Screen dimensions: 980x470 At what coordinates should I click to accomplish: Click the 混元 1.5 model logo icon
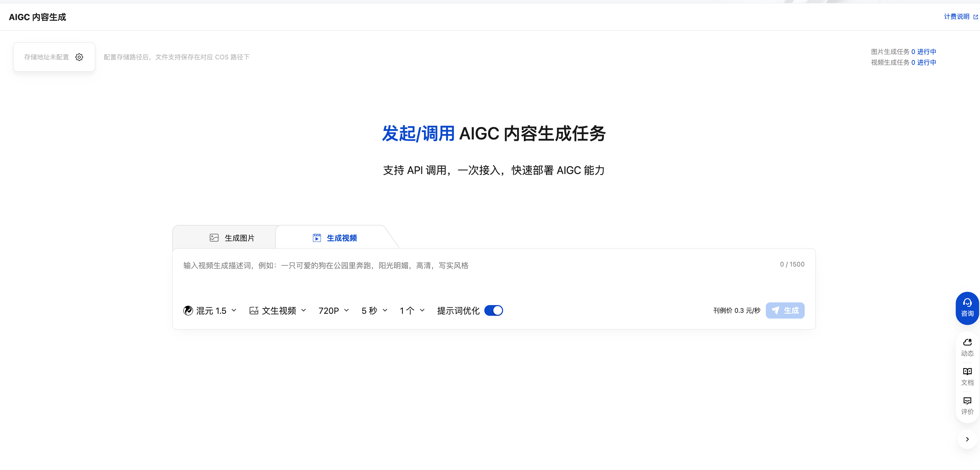click(x=188, y=311)
